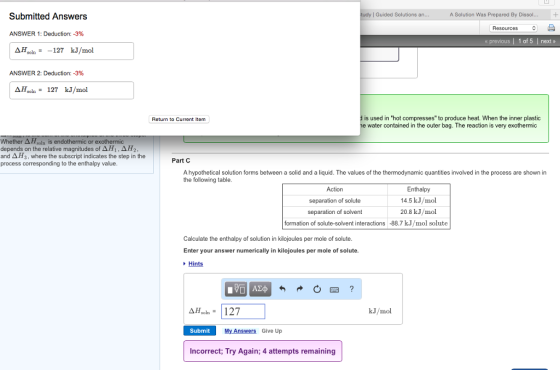Select Answer 1 box showing -127 kJ/mol
The image size is (560, 370).
click(x=71, y=51)
